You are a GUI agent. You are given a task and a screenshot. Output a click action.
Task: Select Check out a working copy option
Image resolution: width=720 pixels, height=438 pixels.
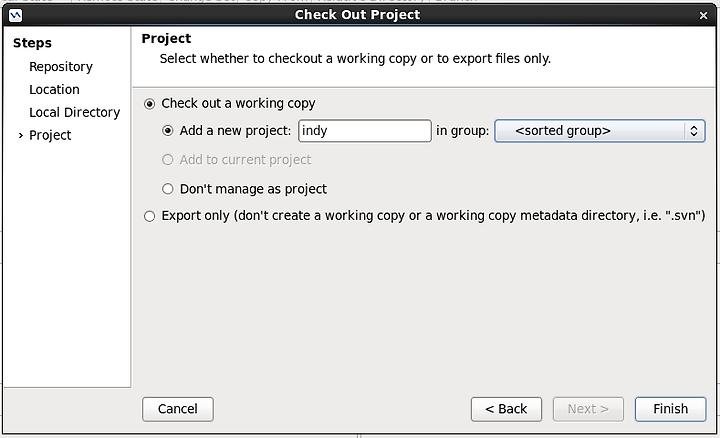[149, 104]
